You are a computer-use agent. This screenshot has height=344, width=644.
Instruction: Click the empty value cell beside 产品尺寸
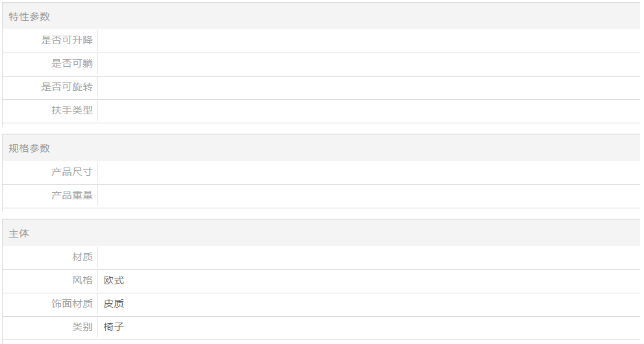(x=369, y=172)
